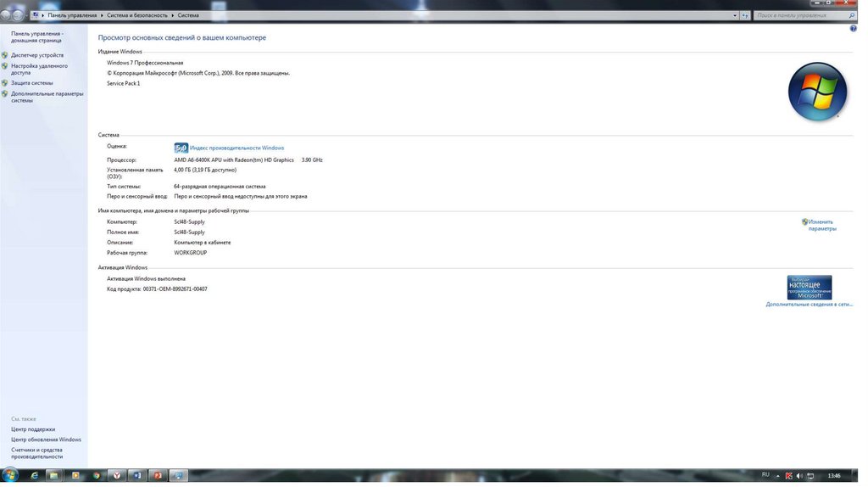The image size is (868, 487).
Task: Open Счетчики и средства производительности link
Action: [37, 454]
